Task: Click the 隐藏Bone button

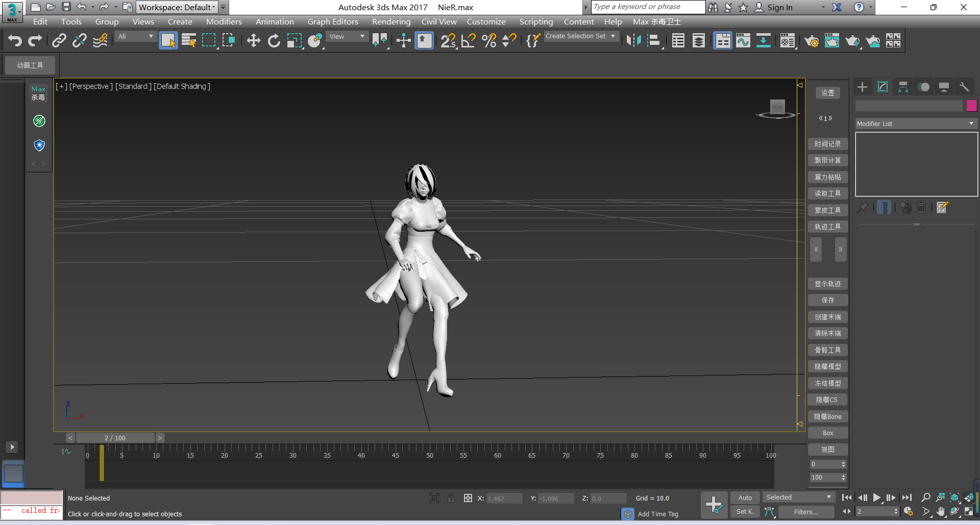Action: click(x=828, y=416)
